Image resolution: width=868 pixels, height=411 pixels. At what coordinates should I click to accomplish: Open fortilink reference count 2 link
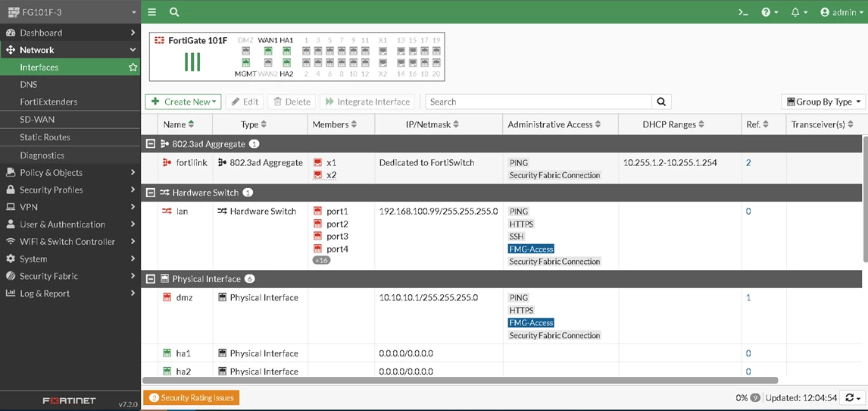pyautogui.click(x=748, y=163)
